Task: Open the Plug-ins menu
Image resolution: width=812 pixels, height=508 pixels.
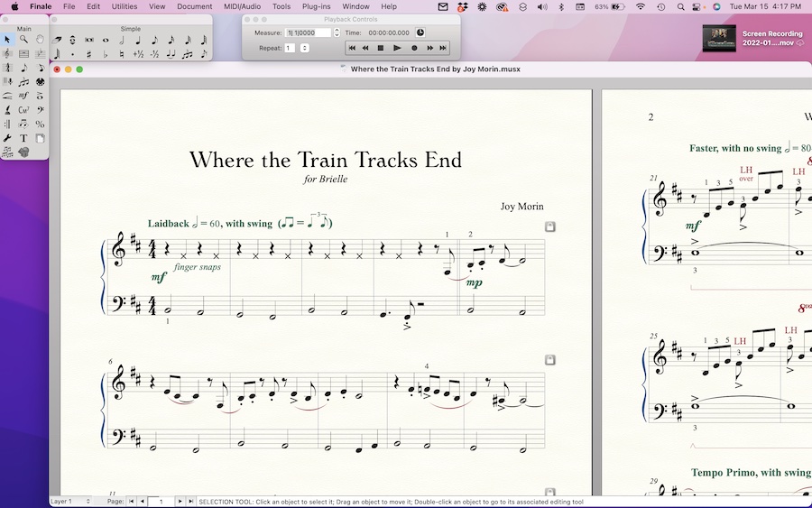Action: 316,6
